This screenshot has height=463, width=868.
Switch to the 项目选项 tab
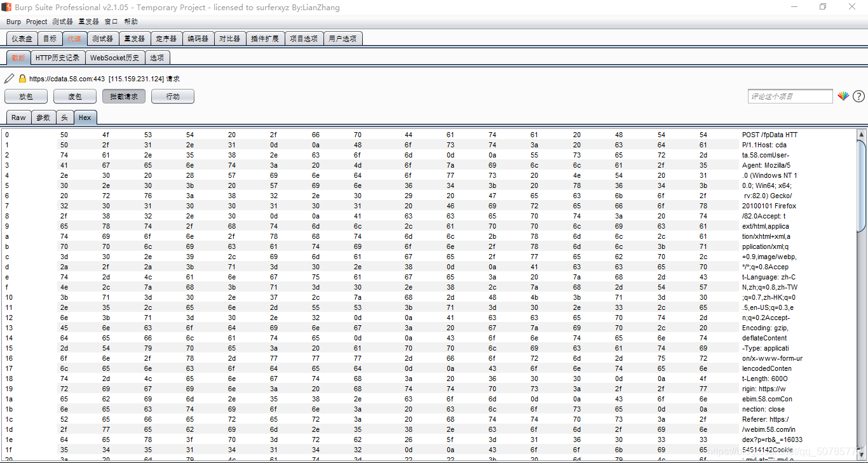point(304,39)
